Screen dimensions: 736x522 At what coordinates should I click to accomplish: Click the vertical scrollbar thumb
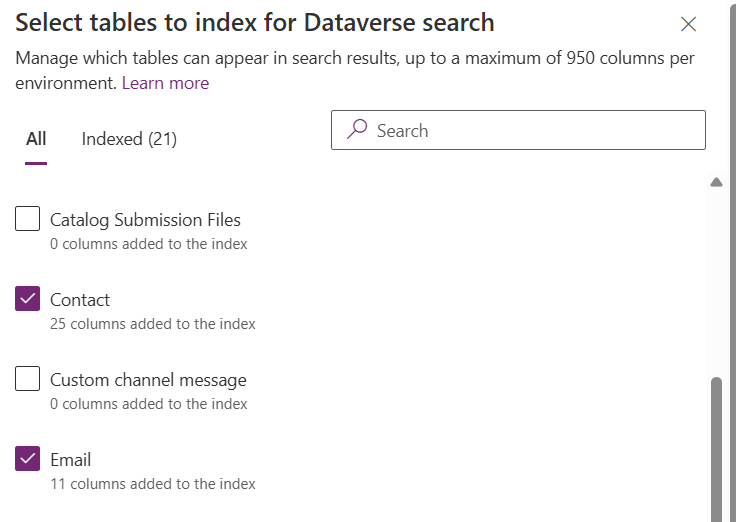pyautogui.click(x=716, y=448)
